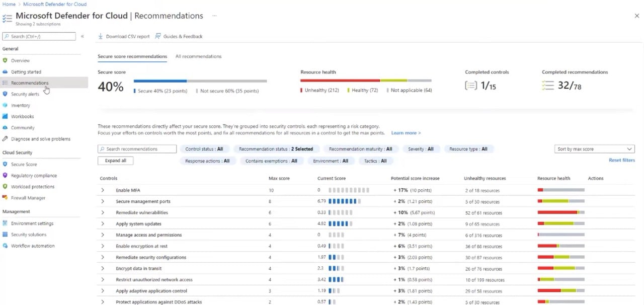Switch to the All recommendations tab
The width and height of the screenshot is (644, 305).
pos(198,56)
